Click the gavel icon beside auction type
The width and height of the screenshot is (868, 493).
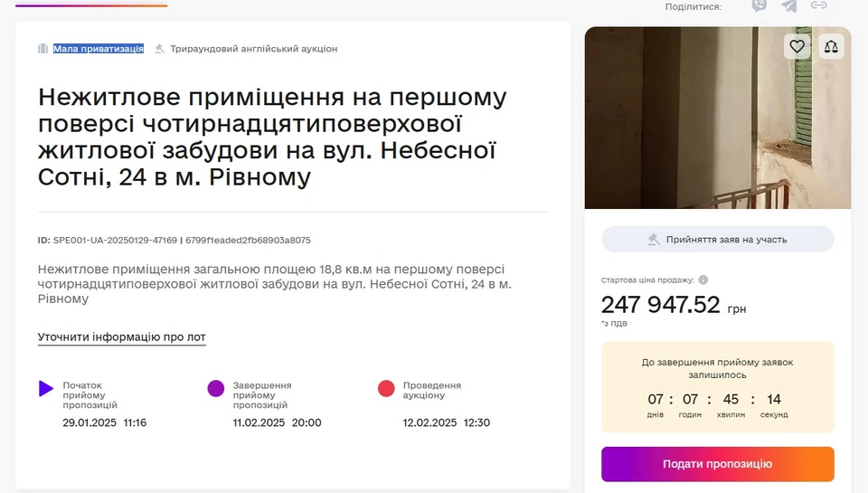[x=160, y=49]
